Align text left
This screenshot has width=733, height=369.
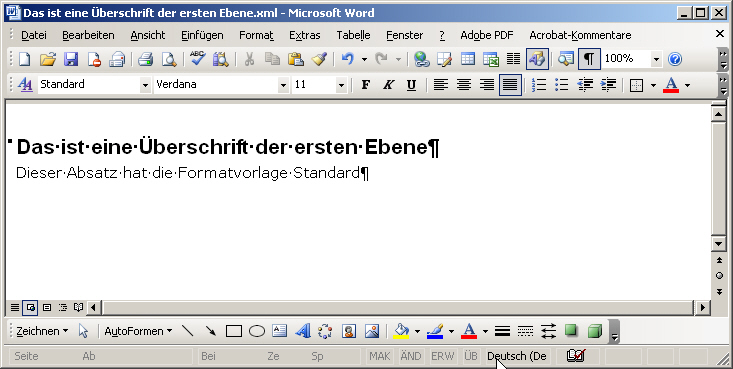(x=440, y=85)
